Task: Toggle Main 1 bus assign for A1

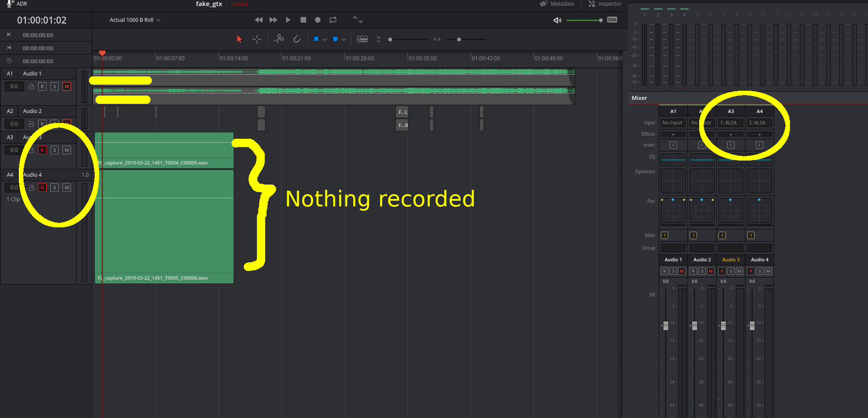Action: pyautogui.click(x=665, y=236)
